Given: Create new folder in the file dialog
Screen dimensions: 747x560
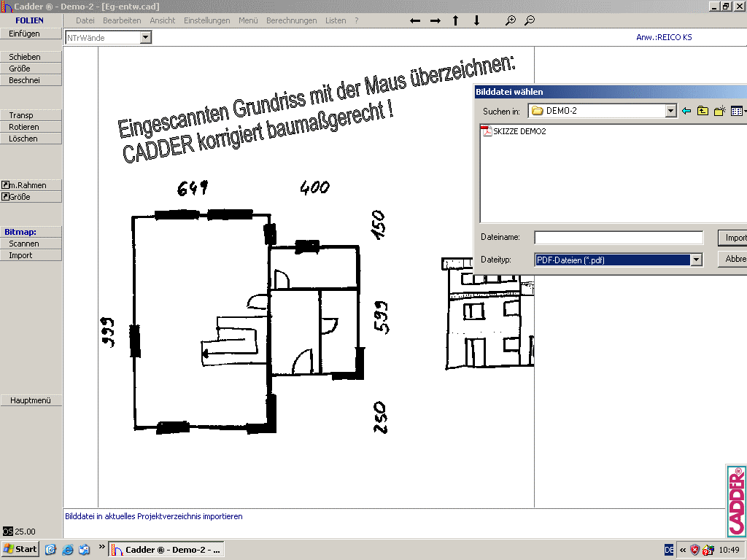Looking at the screenshot, I should pyautogui.click(x=719, y=111).
